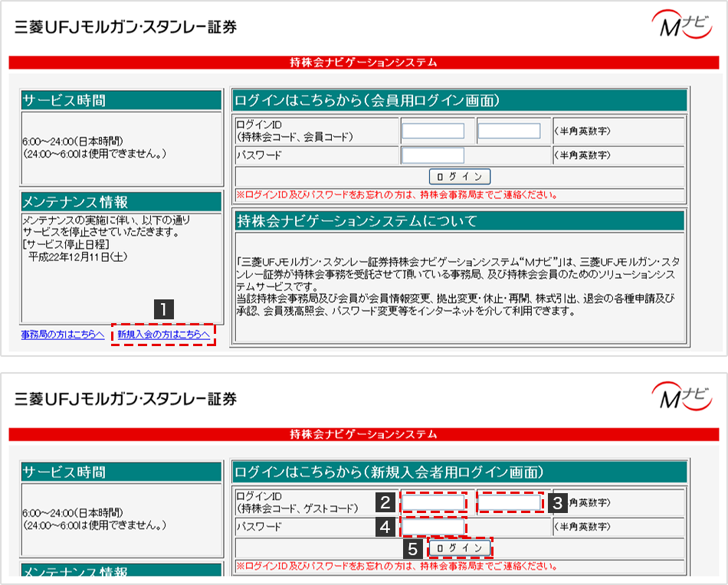Click the ログインはこちらから(会員用ログイン画面) header

click(459, 100)
